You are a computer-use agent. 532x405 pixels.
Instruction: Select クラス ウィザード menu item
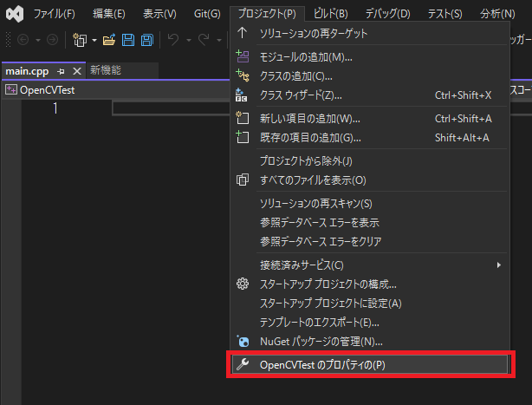tap(301, 95)
